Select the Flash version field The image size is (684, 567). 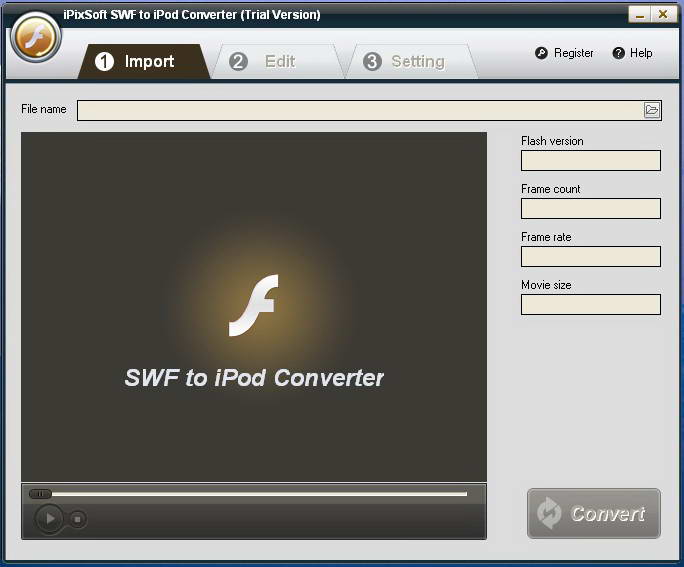point(591,161)
